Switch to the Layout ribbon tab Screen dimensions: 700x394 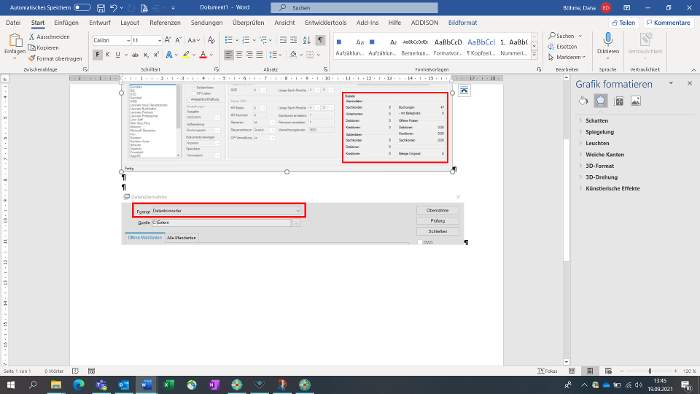[130, 23]
